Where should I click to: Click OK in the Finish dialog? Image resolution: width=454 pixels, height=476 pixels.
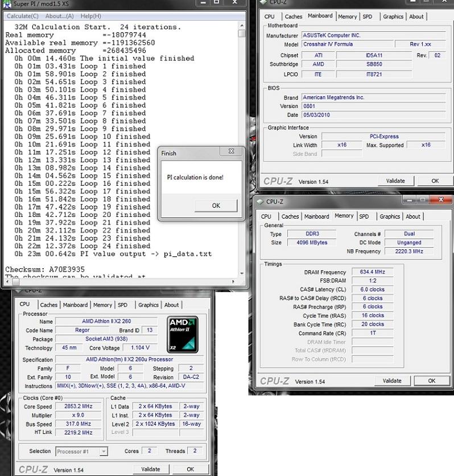click(x=216, y=206)
